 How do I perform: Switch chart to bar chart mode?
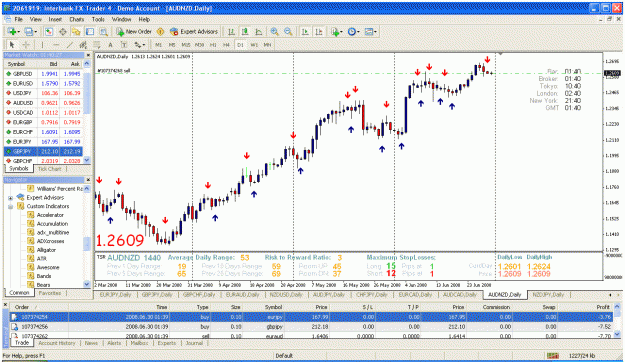click(x=231, y=31)
